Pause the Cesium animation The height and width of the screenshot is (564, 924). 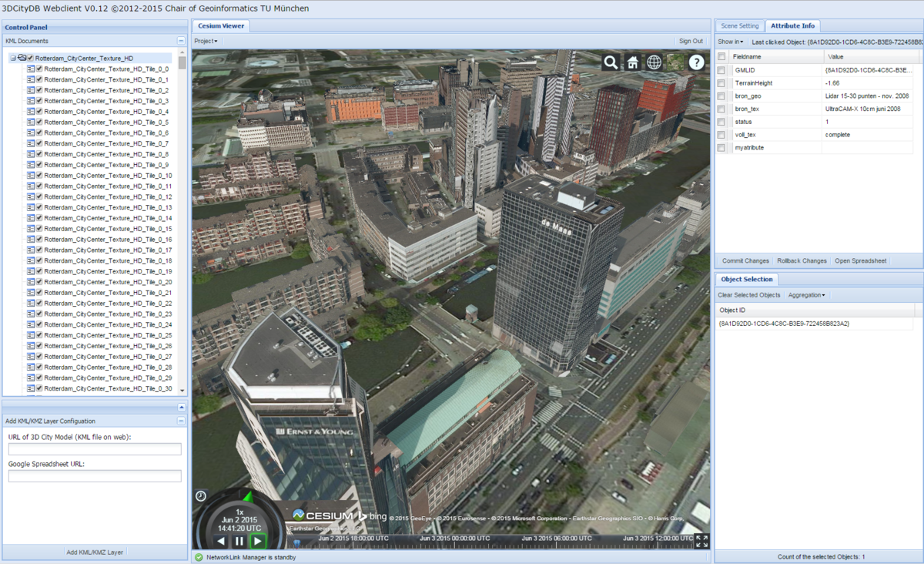click(x=239, y=542)
